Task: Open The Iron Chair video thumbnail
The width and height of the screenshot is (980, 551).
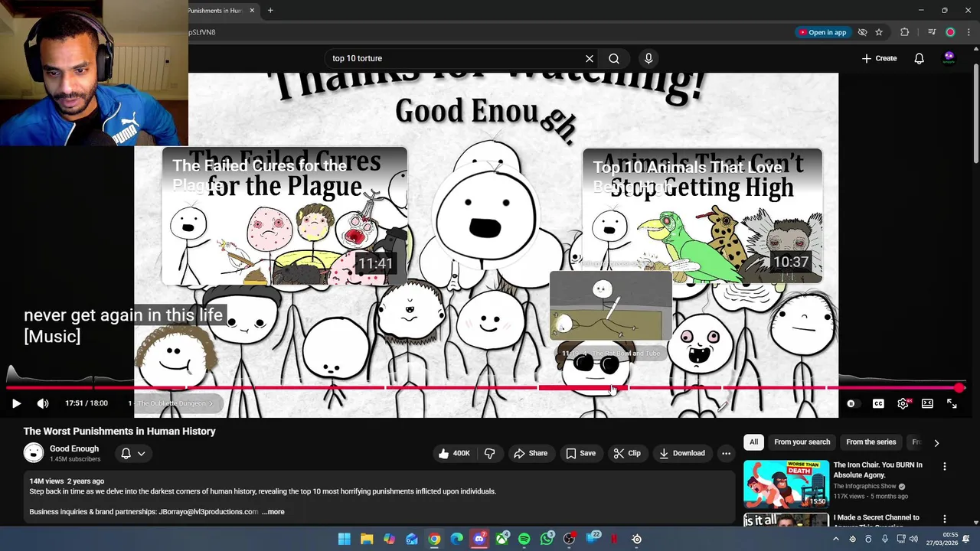Action: click(x=786, y=484)
